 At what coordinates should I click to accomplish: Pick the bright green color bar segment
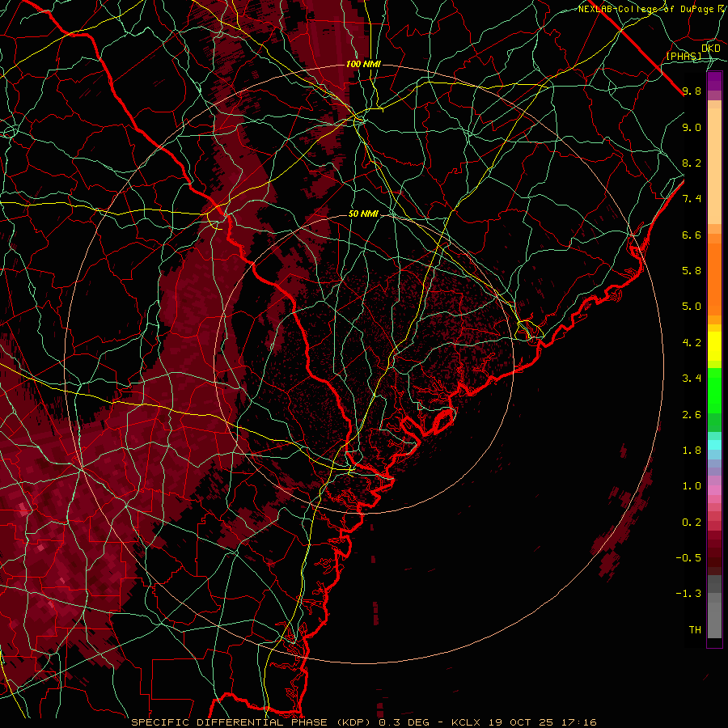click(x=714, y=390)
